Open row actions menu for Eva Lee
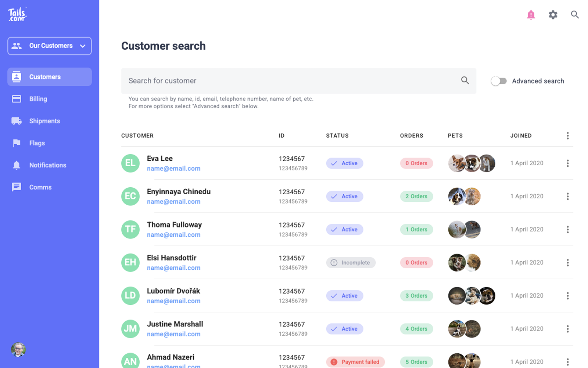The image size is (588, 368). 567,163
